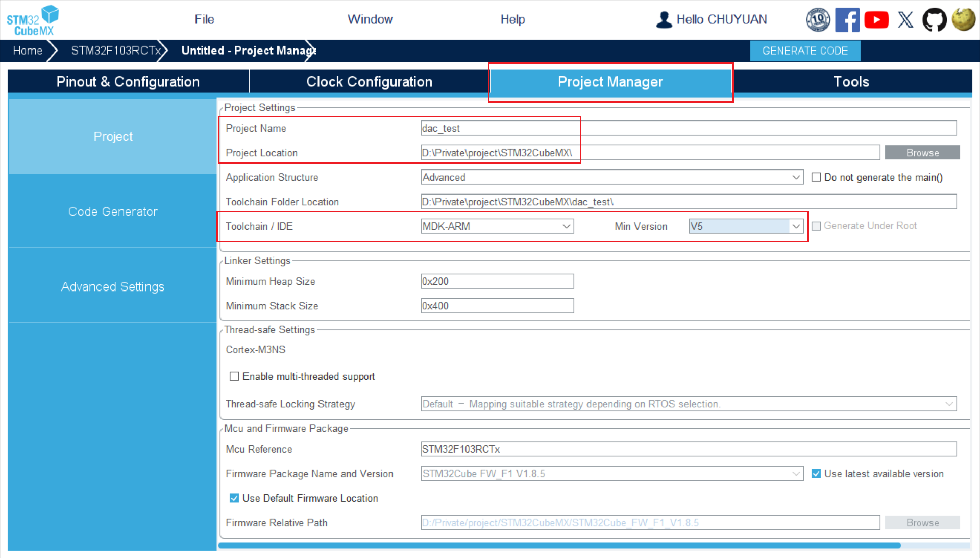Switch to Clock Configuration tab

pyautogui.click(x=369, y=82)
